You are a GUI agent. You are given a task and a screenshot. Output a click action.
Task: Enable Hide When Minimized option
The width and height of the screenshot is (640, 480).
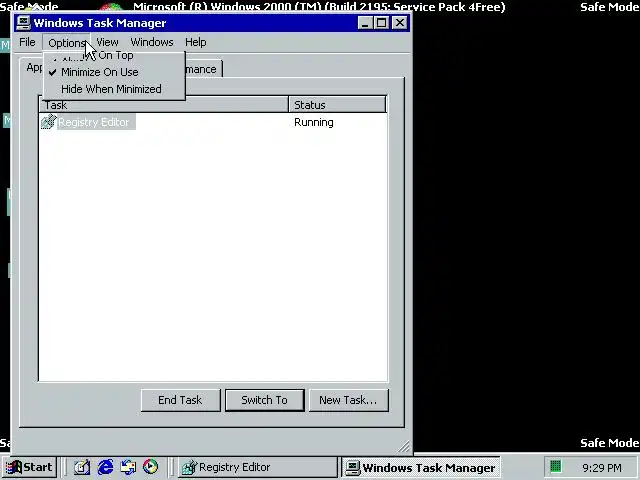pos(114,89)
